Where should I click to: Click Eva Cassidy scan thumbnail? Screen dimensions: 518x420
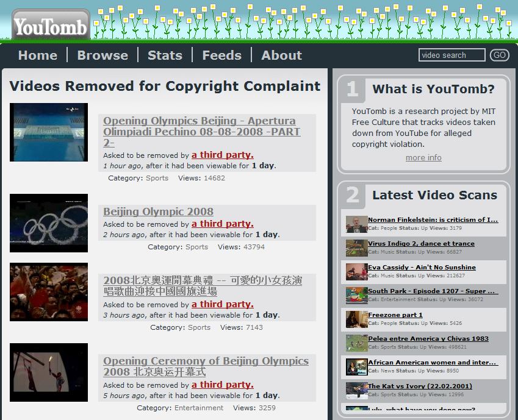click(x=357, y=272)
